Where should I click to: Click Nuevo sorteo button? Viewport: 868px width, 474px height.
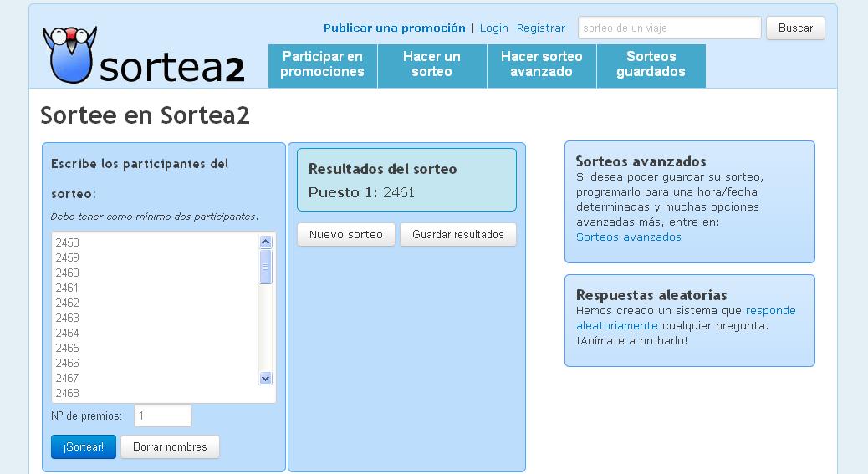pos(346,235)
